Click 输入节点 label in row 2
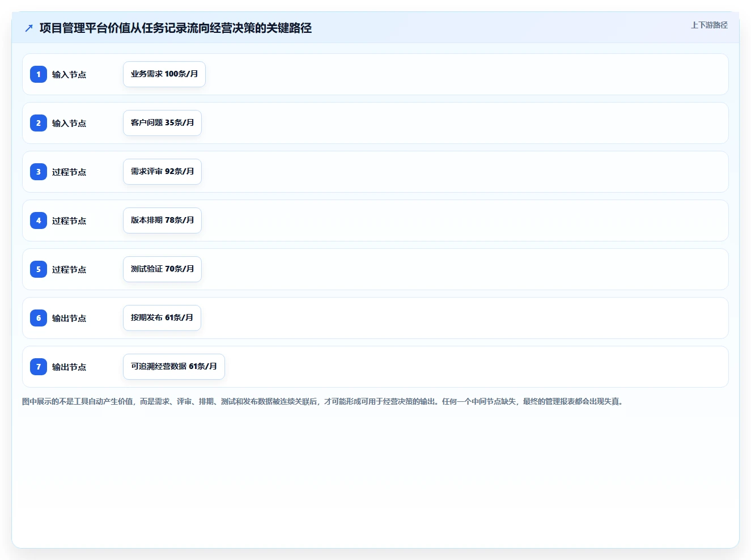This screenshot has height=560, width=751. point(69,124)
